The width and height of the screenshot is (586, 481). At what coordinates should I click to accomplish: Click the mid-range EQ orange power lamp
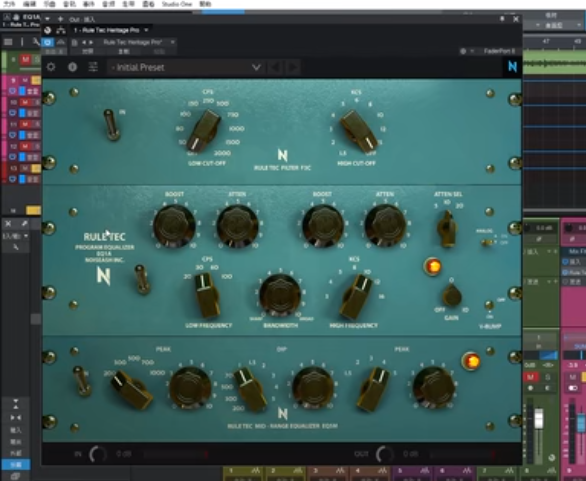click(x=471, y=361)
